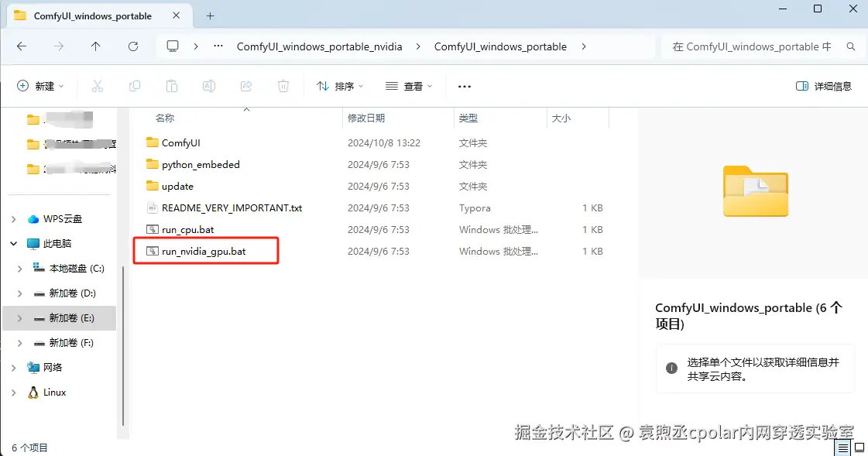Click the navigation pane scrollbar

pos(123,346)
